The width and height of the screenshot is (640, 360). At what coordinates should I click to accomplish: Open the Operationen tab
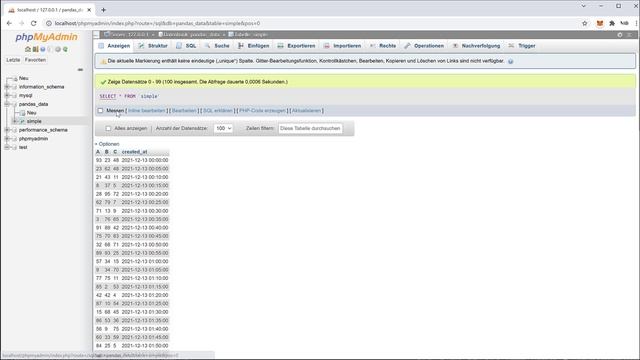[x=424, y=46]
